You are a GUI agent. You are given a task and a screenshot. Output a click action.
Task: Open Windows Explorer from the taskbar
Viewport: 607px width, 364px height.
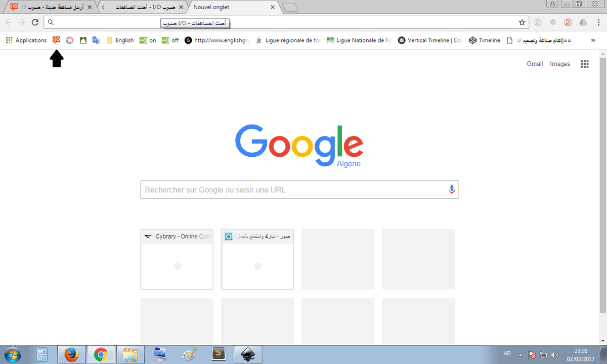click(131, 355)
